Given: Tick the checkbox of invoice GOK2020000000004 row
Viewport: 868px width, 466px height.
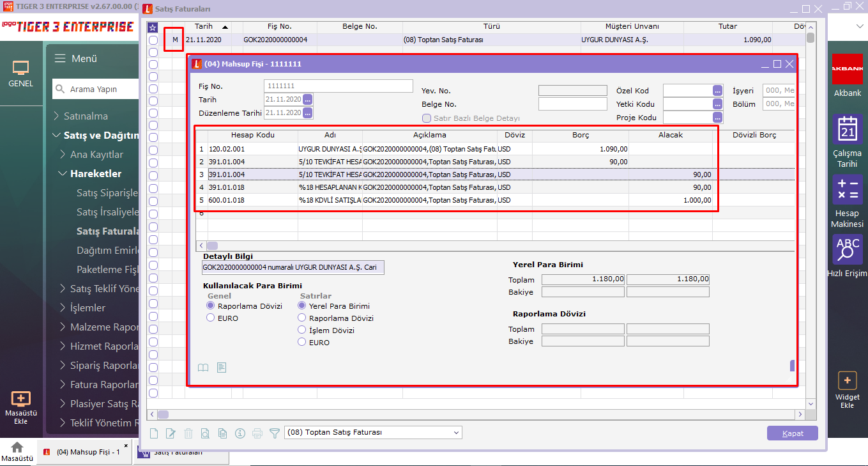Looking at the screenshot, I should (x=153, y=40).
